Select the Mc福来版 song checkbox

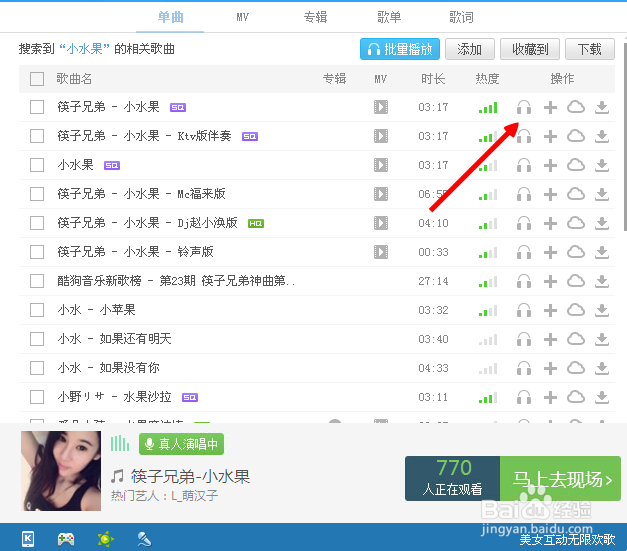click(x=37, y=194)
